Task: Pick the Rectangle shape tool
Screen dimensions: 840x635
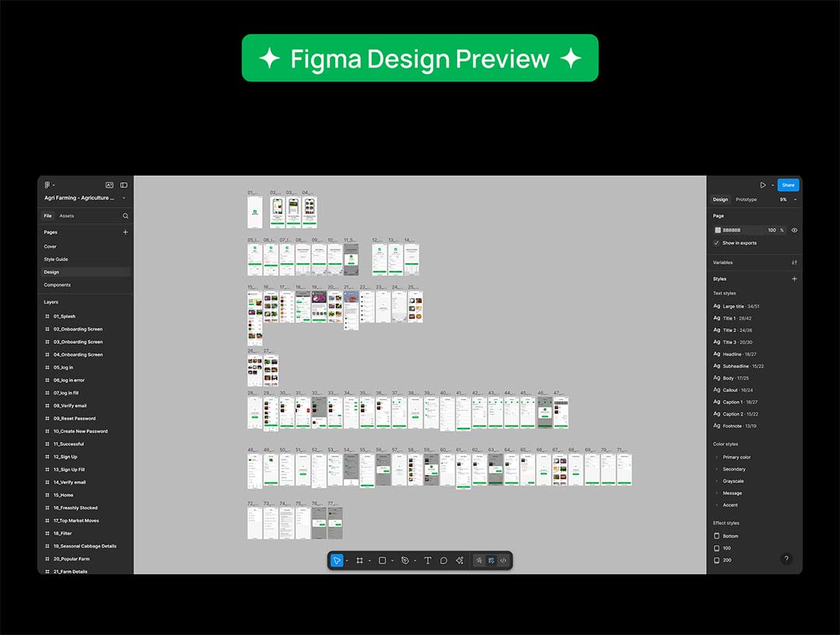Action: [382, 560]
